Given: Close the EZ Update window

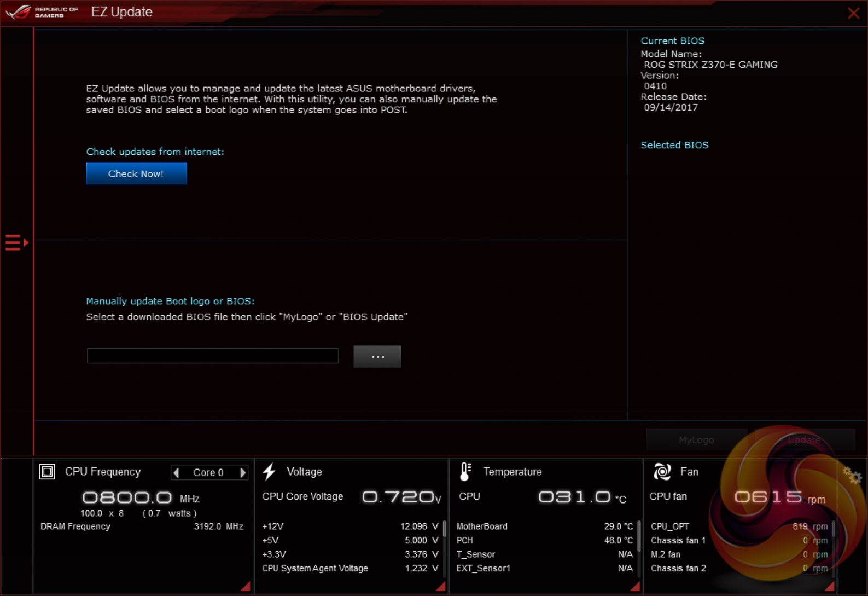Looking at the screenshot, I should (x=853, y=13).
